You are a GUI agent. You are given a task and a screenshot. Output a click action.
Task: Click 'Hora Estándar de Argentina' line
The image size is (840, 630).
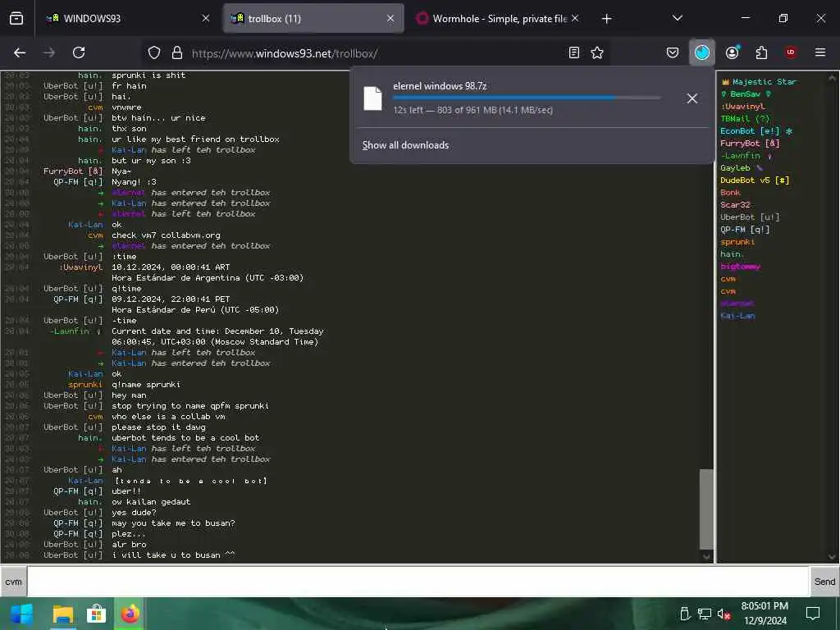[208, 278]
